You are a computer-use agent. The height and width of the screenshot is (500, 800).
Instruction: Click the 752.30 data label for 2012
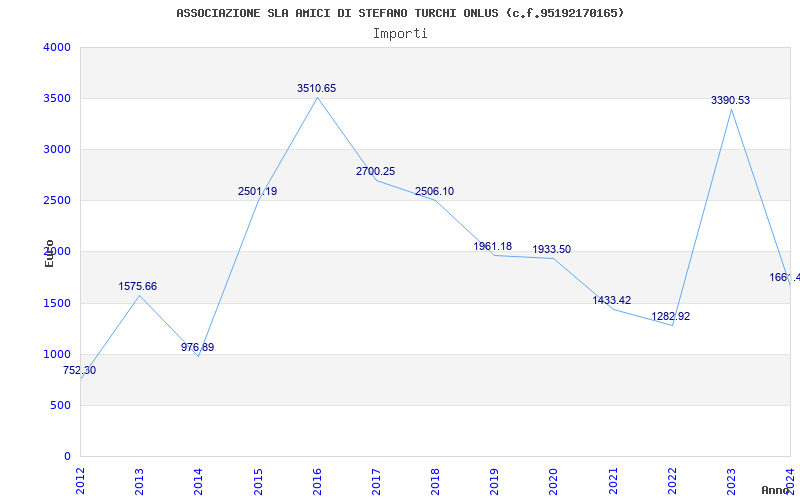click(80, 371)
